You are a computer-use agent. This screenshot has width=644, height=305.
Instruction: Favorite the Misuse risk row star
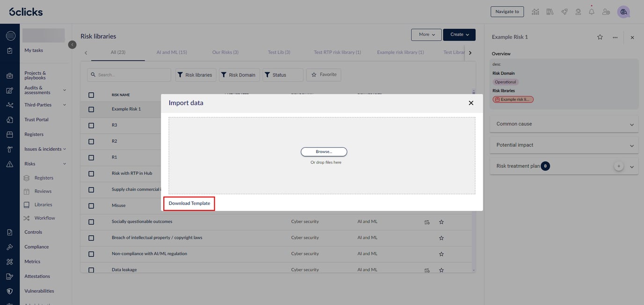(x=441, y=206)
